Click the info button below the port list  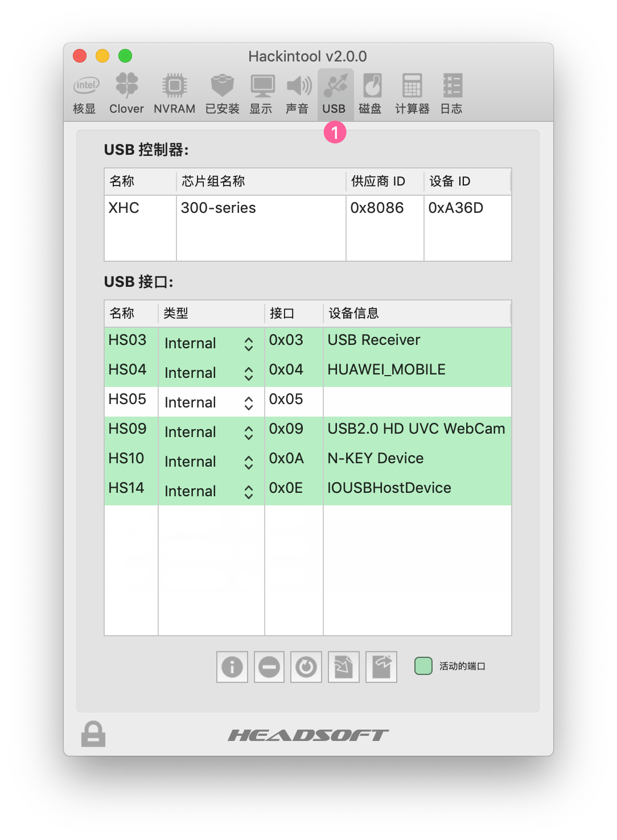click(232, 666)
